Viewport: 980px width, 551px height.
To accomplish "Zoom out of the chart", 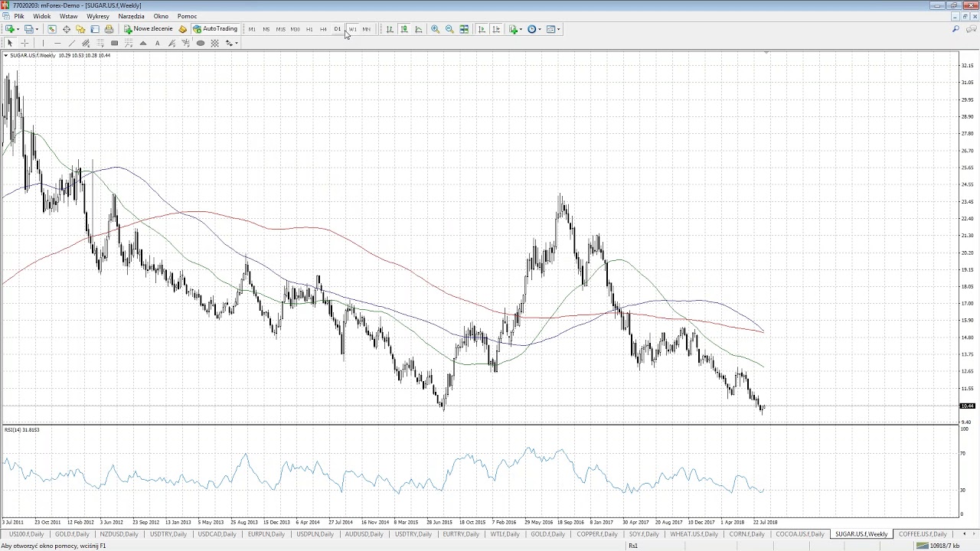I will tap(449, 29).
